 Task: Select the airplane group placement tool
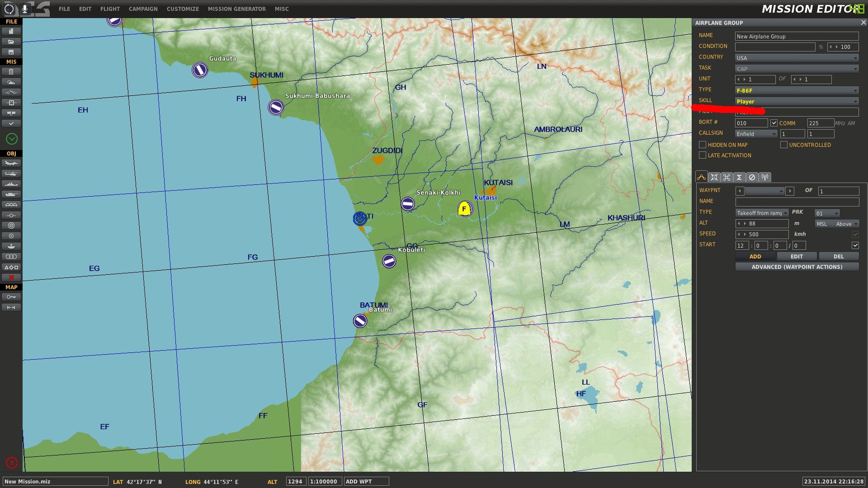click(11, 163)
